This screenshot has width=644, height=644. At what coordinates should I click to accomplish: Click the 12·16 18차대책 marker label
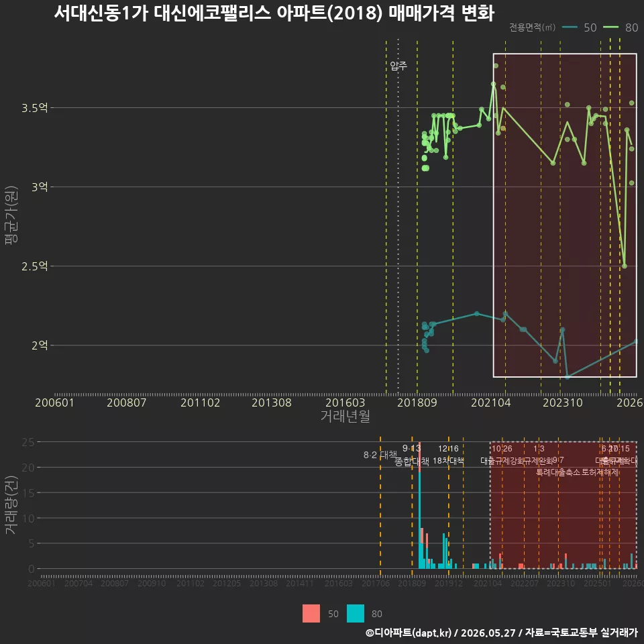(448, 455)
